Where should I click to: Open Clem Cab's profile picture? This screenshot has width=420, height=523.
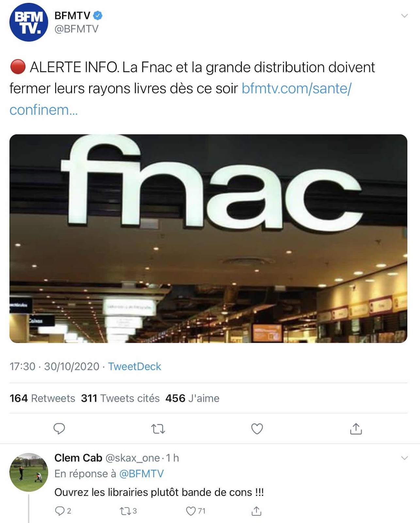(x=29, y=472)
